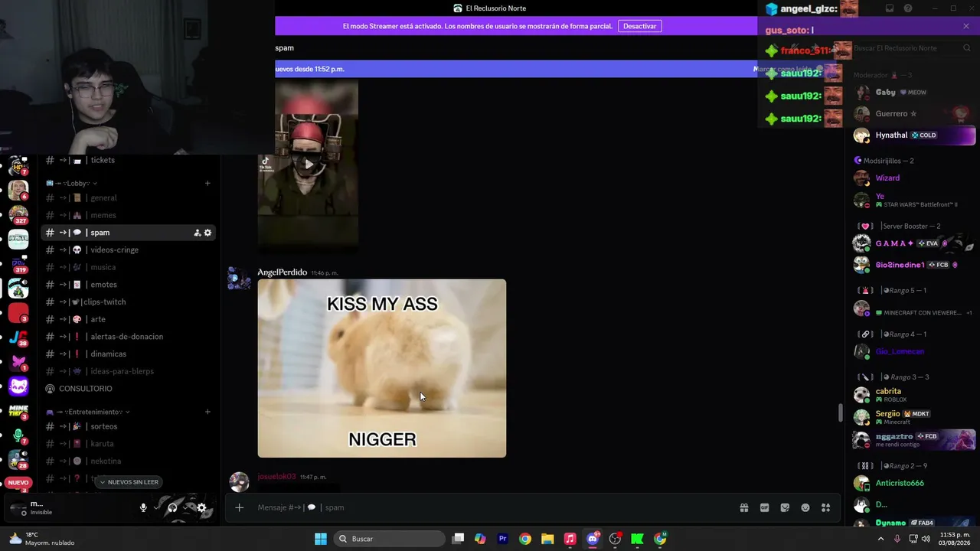Open the apps launcher in message bar

tap(826, 507)
